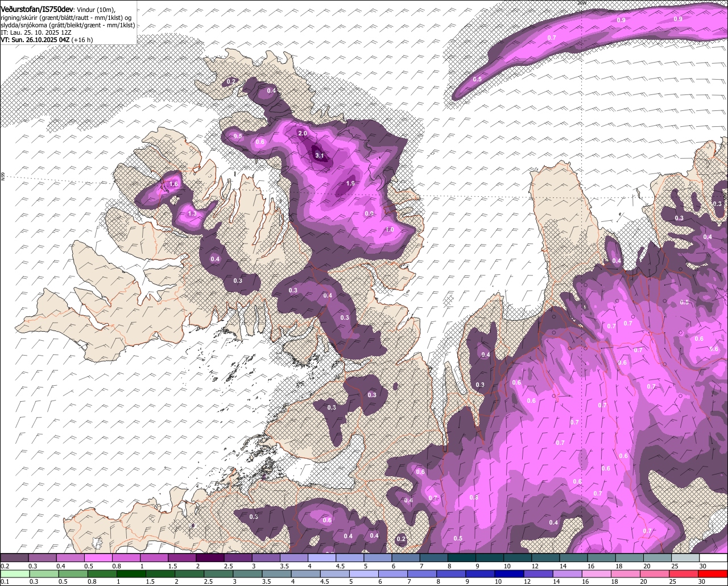Click the initial time line 'IT: Lau. 25. 10. 2025 12Z'
The width and height of the screenshot is (728, 586).
35,32
